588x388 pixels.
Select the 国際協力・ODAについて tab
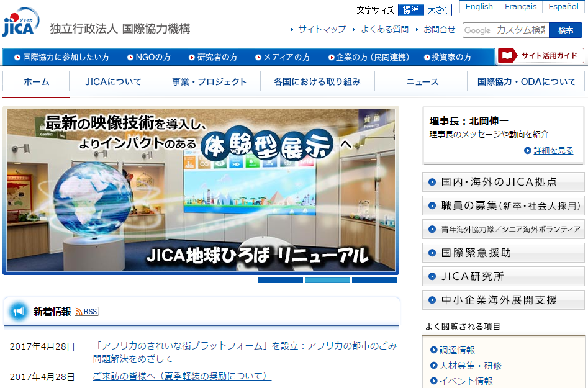pyautogui.click(x=526, y=82)
